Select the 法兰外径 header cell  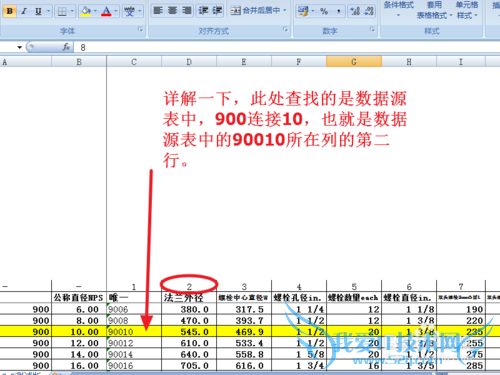click(x=189, y=297)
